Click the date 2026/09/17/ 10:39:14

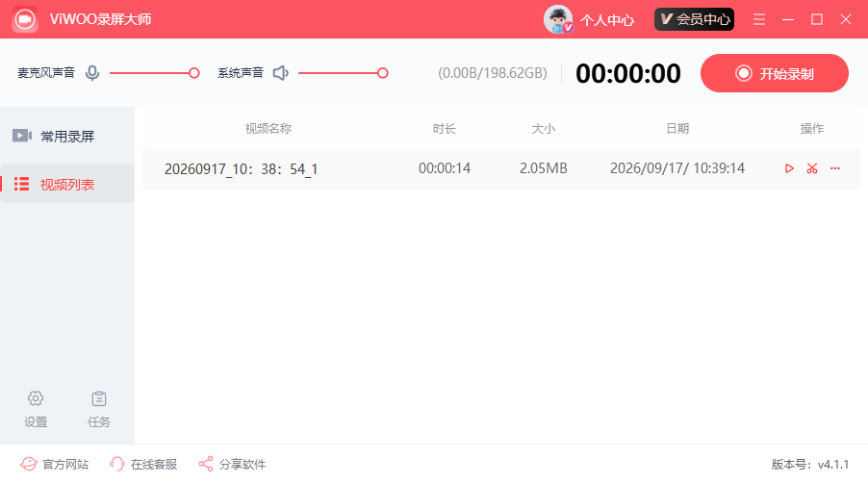click(x=677, y=168)
